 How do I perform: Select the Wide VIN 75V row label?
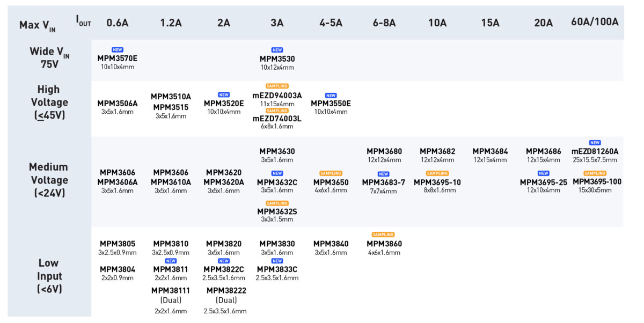49,58
